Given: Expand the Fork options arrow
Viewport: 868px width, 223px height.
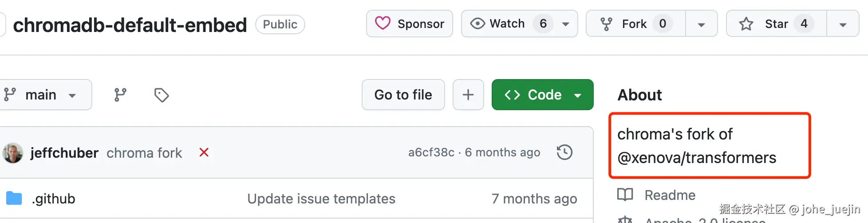Looking at the screenshot, I should [x=701, y=24].
